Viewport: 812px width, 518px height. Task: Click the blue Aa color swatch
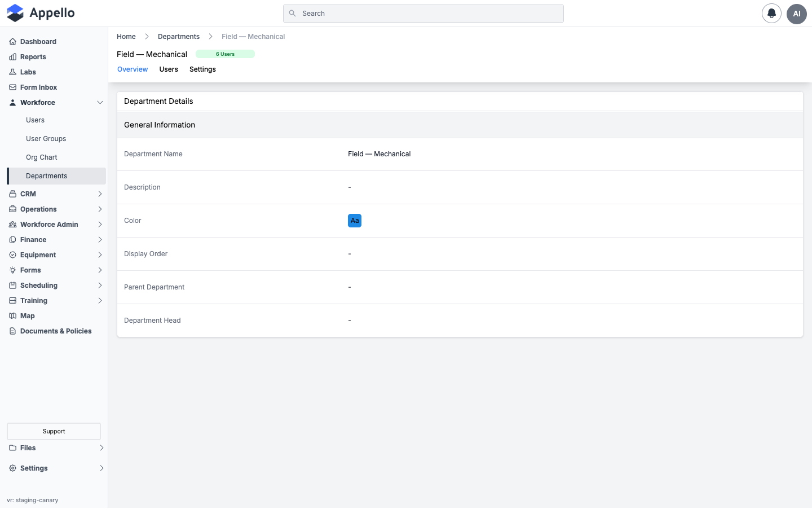pos(355,221)
